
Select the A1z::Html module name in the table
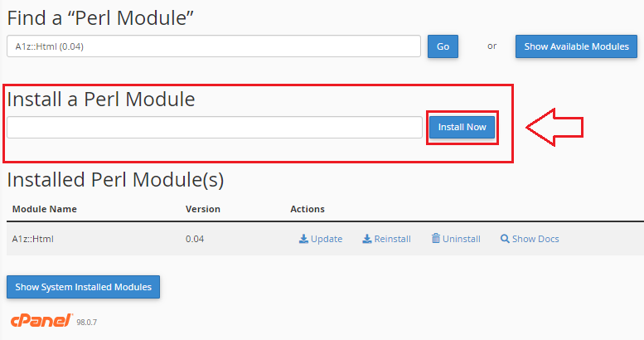[33, 239]
